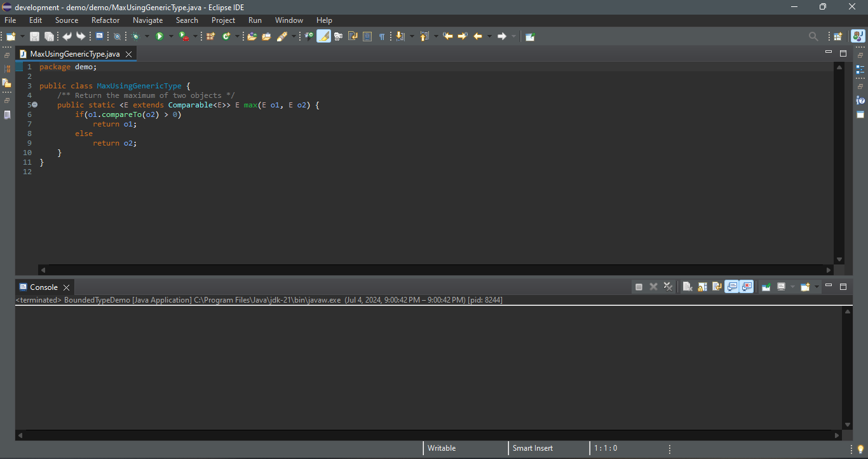Expand the Search toolbar dropdown arrow
Viewport: 868px width, 459px height.
(x=293, y=36)
